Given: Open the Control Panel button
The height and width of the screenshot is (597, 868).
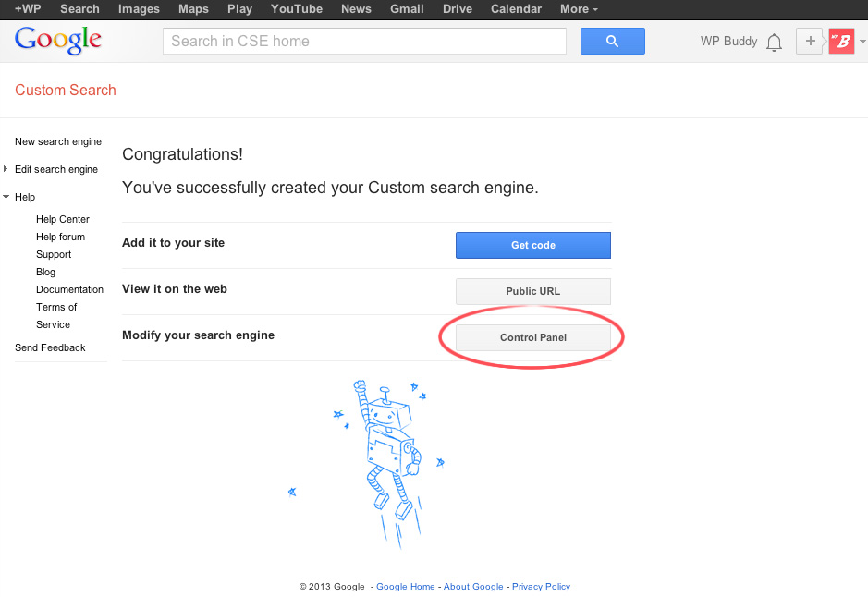Looking at the screenshot, I should 533,337.
